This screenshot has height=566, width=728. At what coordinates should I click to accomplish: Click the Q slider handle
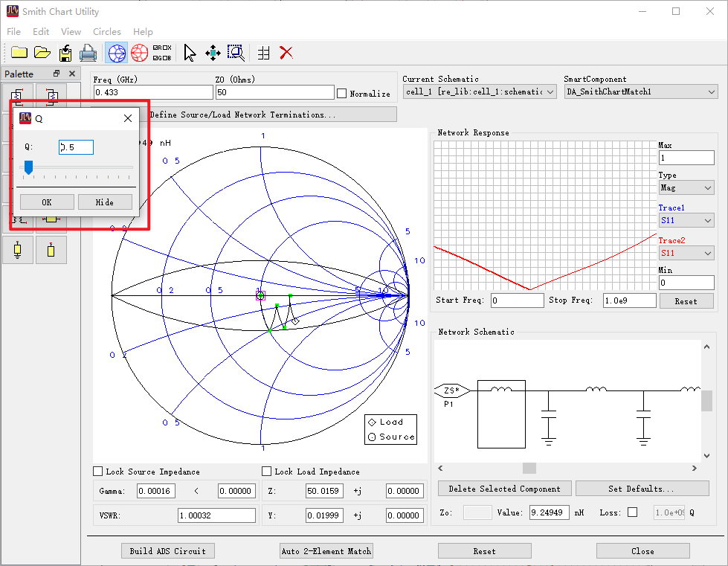pos(28,167)
